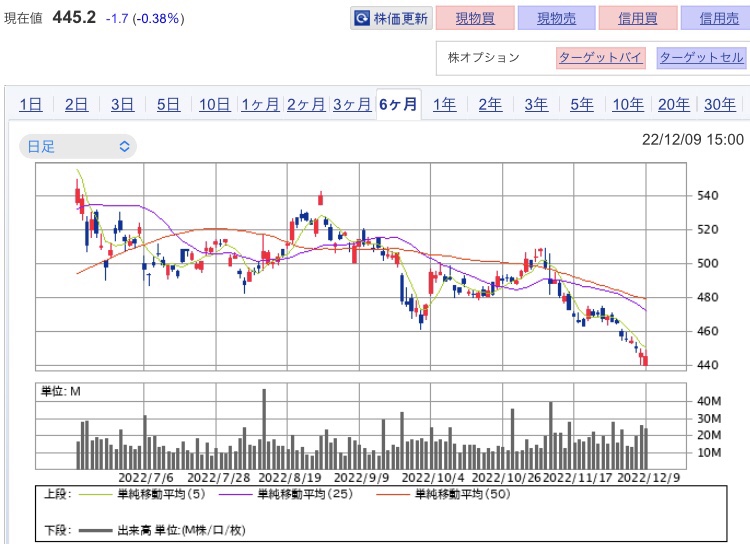
Task: Open 信用売 margin sell order
Action: click(719, 18)
